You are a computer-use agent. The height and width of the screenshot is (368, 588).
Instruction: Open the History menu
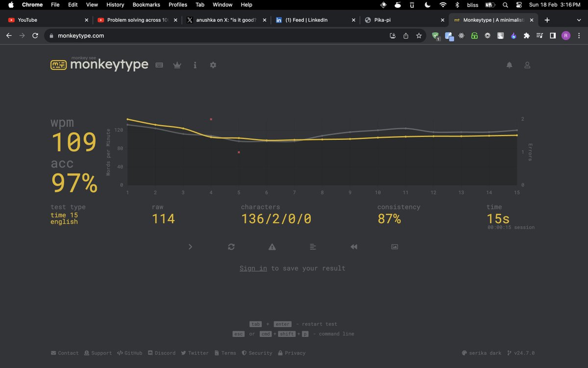point(115,5)
